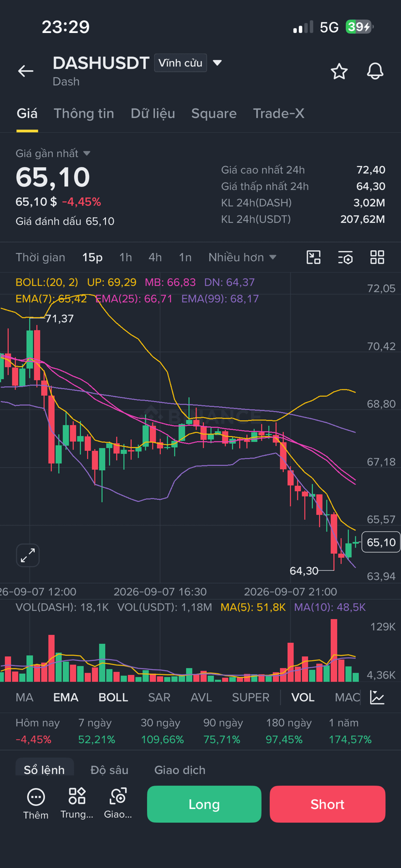Viewport: 401px width, 868px height.
Task: Toggle the EMA indicator
Action: point(65,697)
